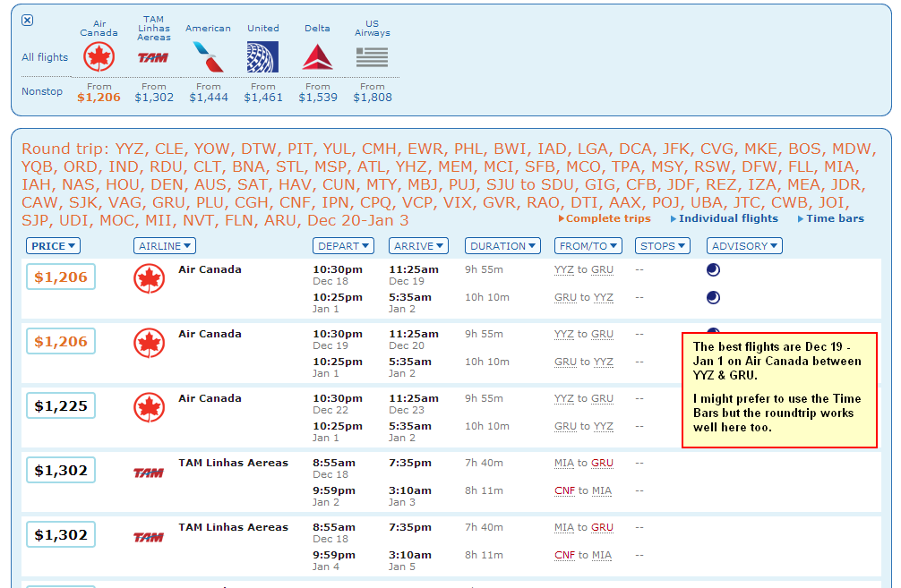Click the US Airways column header text
Viewport: 901px width, 588px height.
click(373, 28)
